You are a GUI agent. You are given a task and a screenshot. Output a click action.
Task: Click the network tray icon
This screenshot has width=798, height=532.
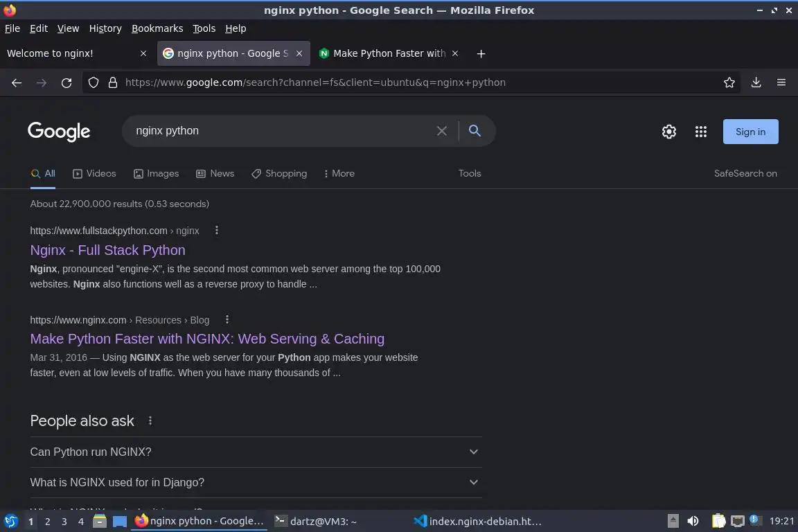738,522
